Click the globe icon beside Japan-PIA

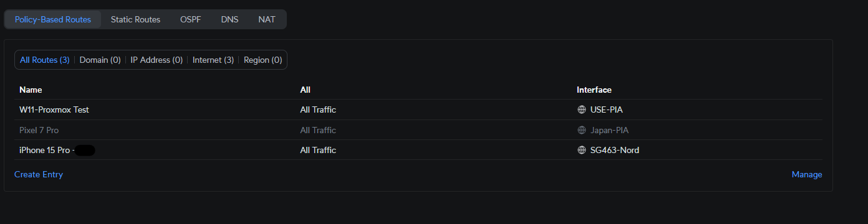point(582,130)
